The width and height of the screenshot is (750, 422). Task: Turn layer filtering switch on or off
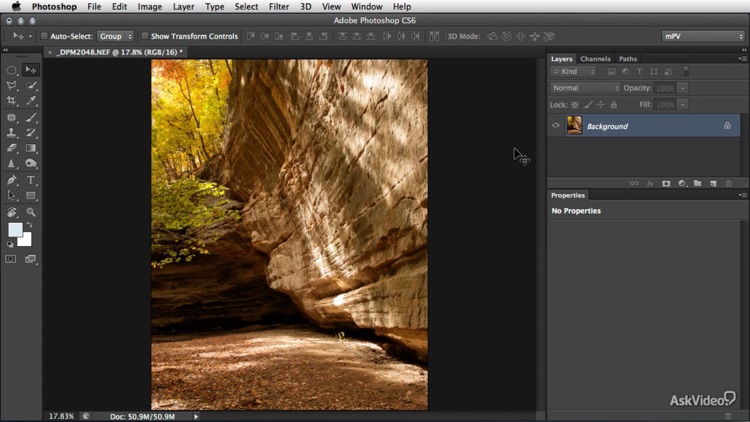tap(686, 72)
